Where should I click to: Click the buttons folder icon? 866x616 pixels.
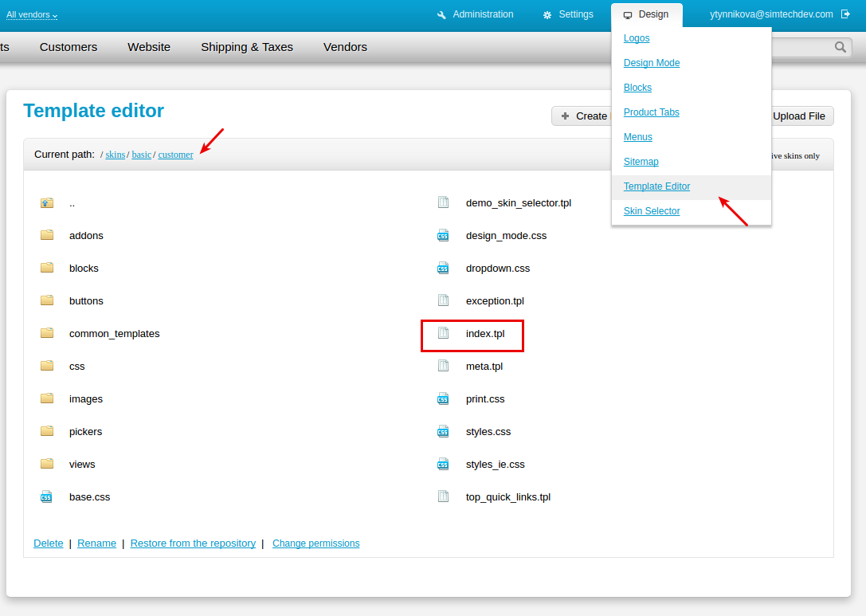tap(47, 300)
